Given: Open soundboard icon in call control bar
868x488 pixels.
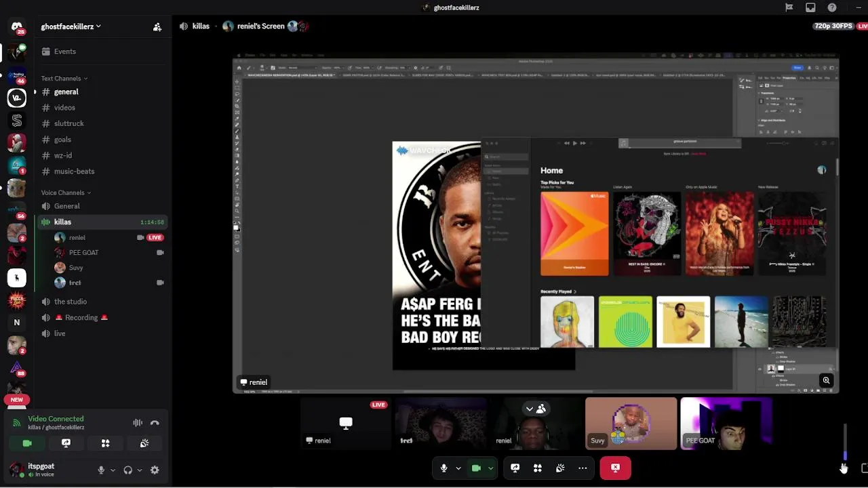Looking at the screenshot, I should pyautogui.click(x=560, y=468).
